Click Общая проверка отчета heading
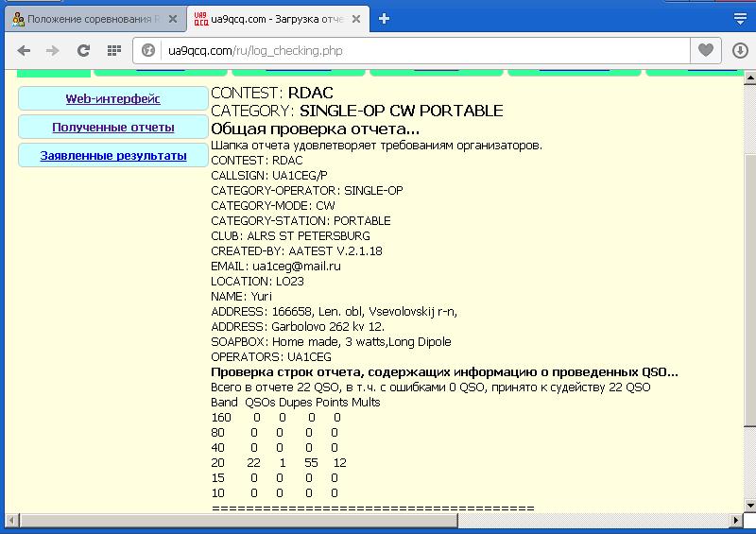Image resolution: width=756 pixels, height=534 pixels. 316,129
